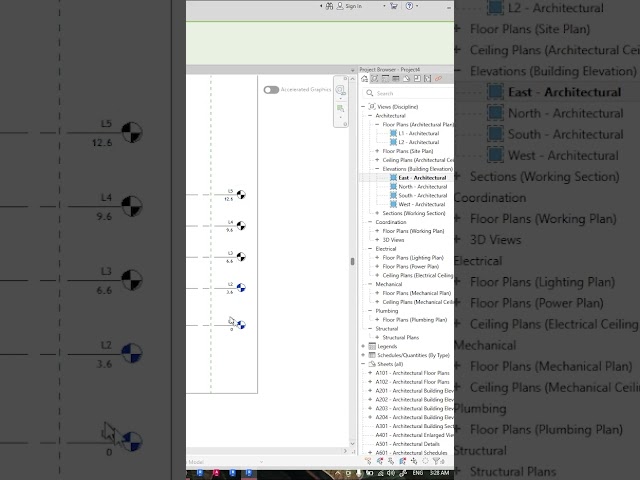Image resolution: width=640 pixels, height=480 pixels.
Task: Select sheet A601 - Architectural Schedules
Action: pyautogui.click(x=411, y=453)
